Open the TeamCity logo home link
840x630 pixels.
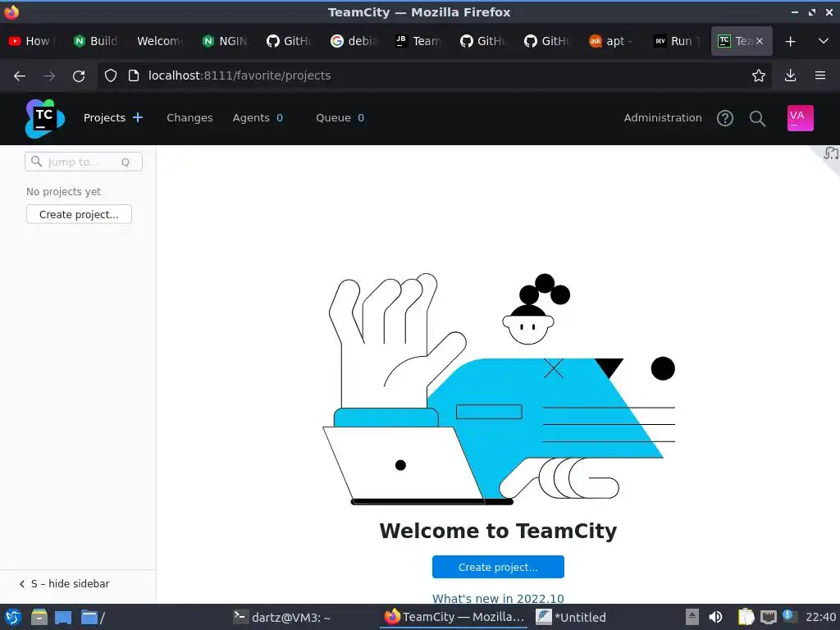[x=45, y=118]
